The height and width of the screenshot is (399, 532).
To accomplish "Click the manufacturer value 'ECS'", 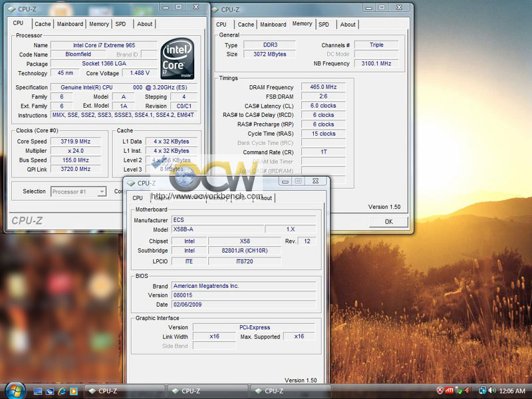I will tap(243, 220).
